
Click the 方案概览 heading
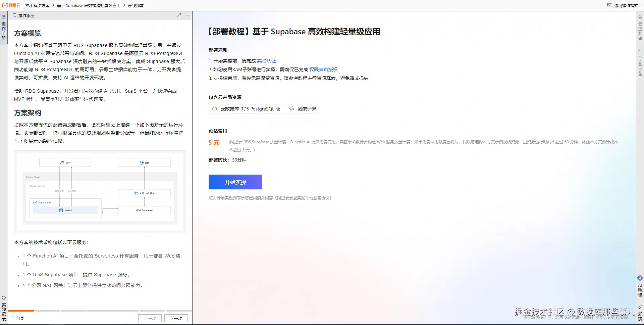pyautogui.click(x=28, y=33)
